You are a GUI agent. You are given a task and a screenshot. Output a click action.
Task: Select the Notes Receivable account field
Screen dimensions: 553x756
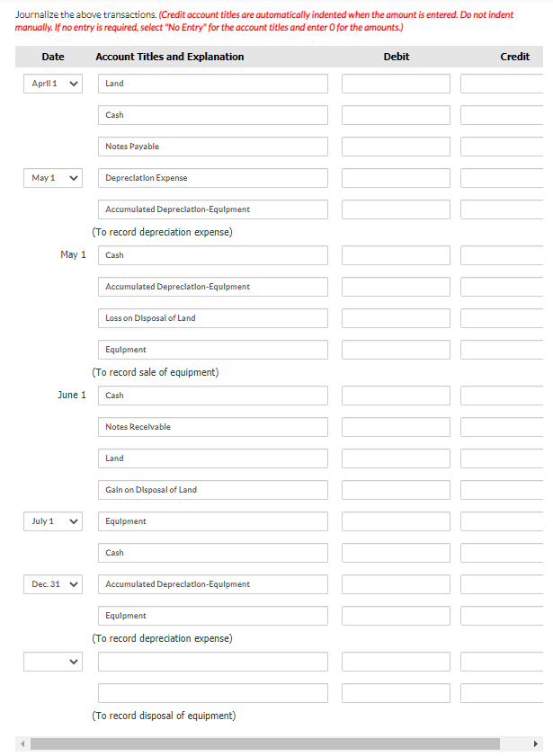(212, 426)
